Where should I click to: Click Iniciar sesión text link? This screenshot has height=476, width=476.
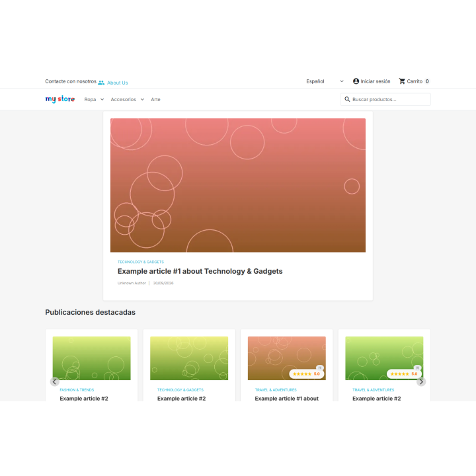coord(376,81)
